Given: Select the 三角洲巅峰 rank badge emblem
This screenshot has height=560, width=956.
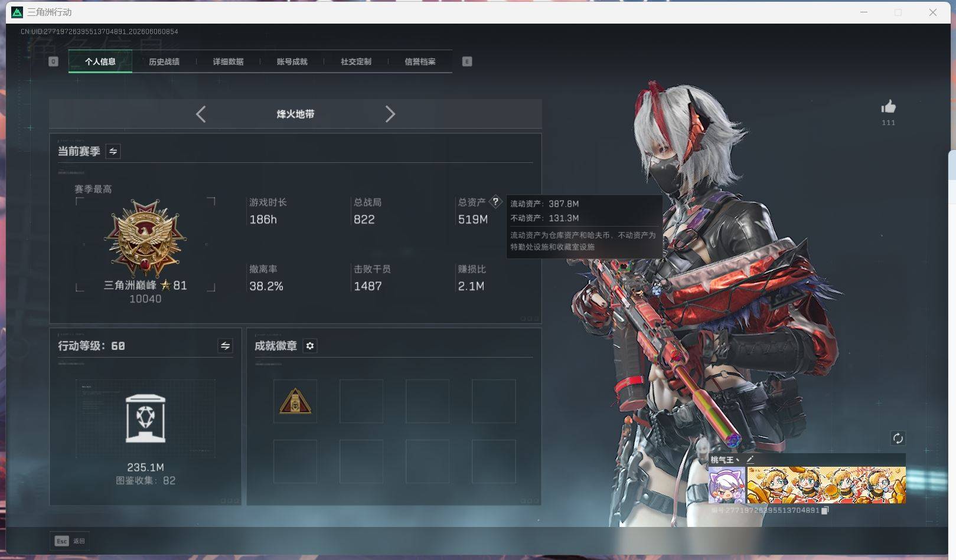Looking at the screenshot, I should coord(145,238).
